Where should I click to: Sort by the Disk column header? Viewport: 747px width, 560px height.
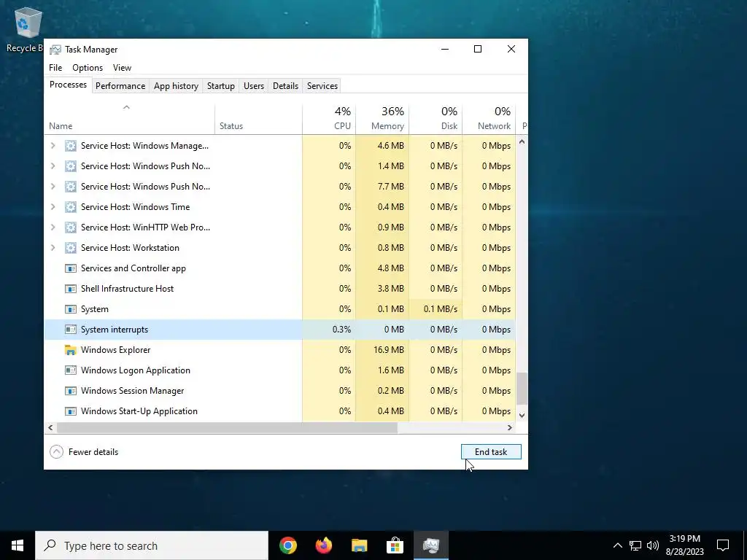pyautogui.click(x=436, y=119)
